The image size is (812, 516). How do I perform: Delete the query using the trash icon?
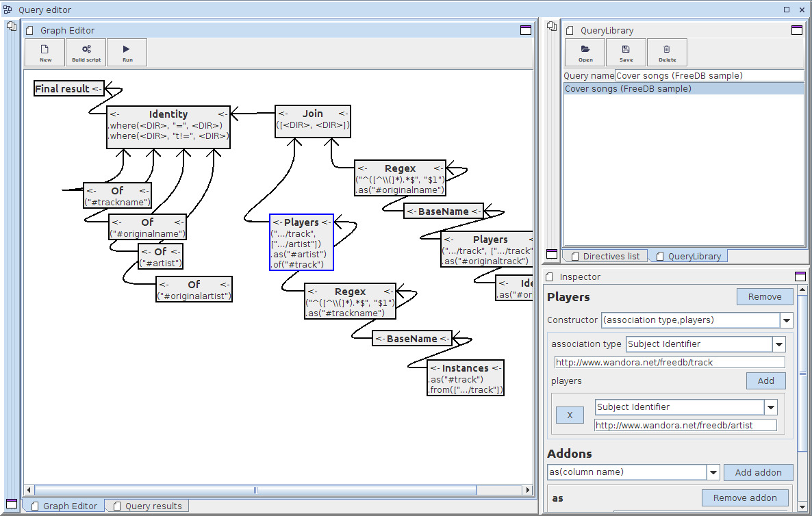tap(667, 53)
